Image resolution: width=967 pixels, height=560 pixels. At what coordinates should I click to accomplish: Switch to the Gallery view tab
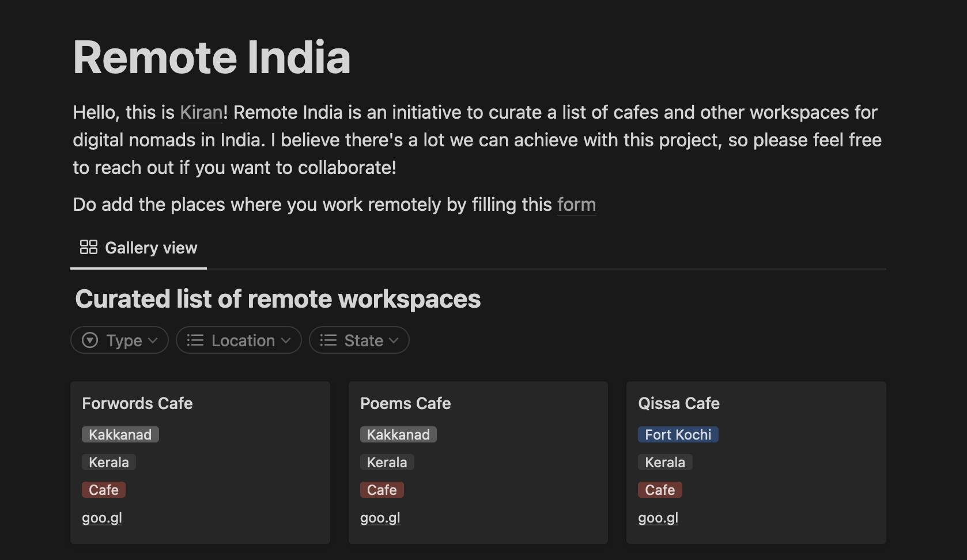[x=138, y=248]
